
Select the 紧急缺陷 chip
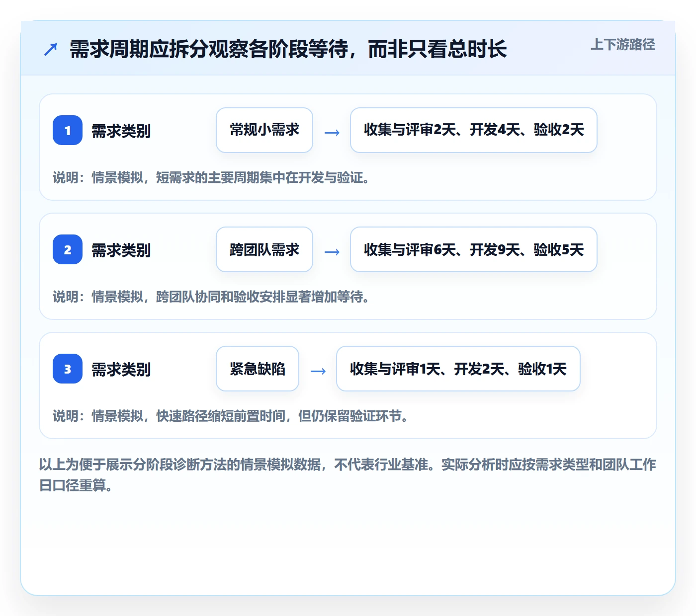pos(258,369)
